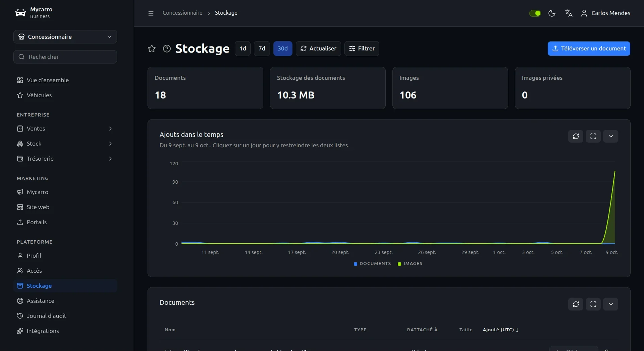Expand the Trésorerie submenu
This screenshot has width=644, height=351.
65,159
